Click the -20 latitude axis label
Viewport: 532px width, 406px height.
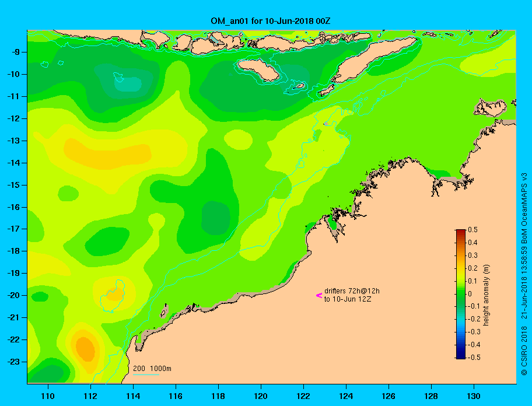pos(13,295)
